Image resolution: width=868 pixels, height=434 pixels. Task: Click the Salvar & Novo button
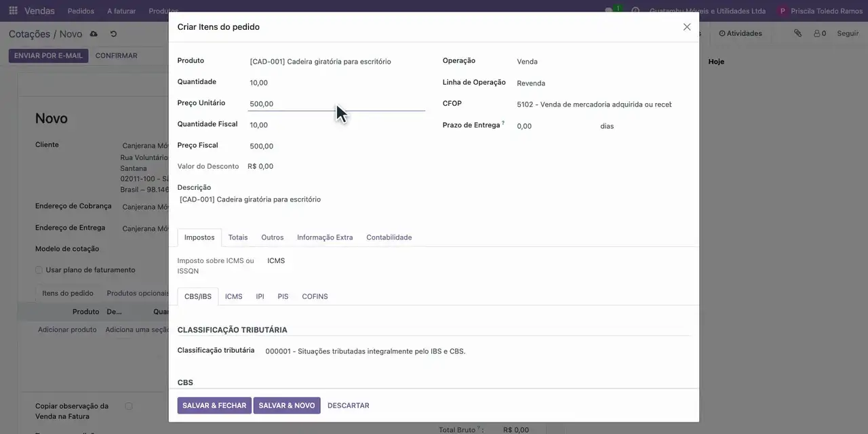coord(287,406)
